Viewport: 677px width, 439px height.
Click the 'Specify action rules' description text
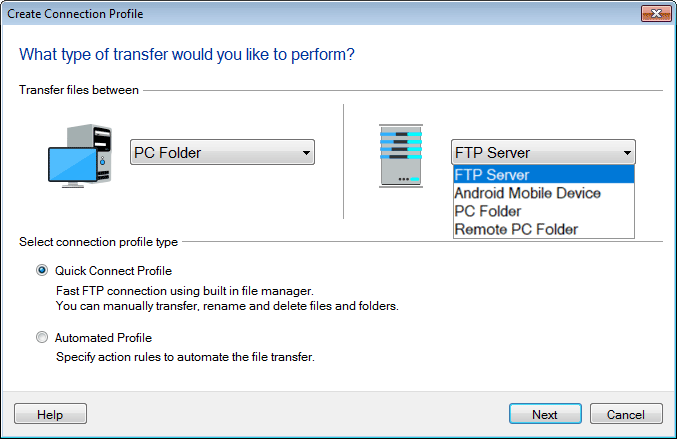185,357
